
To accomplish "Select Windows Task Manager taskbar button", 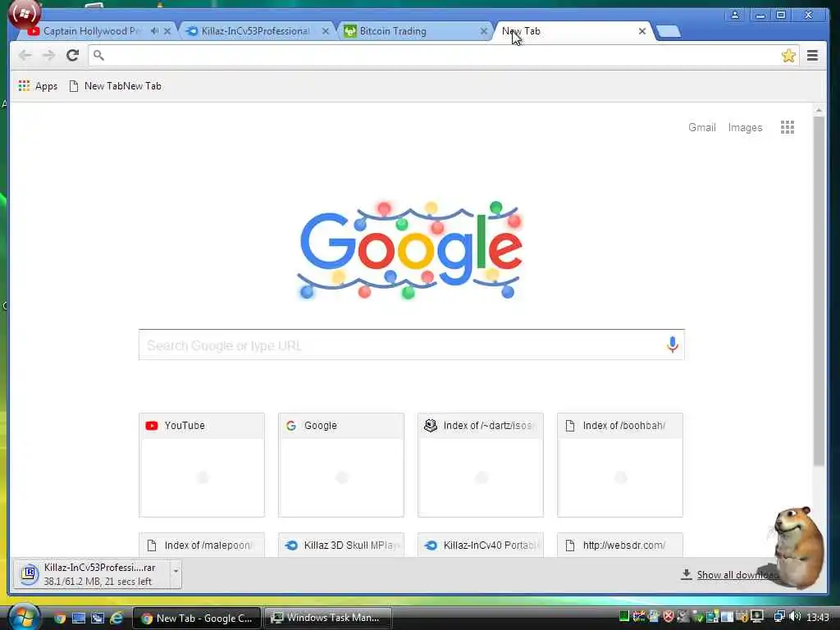I will [327, 618].
